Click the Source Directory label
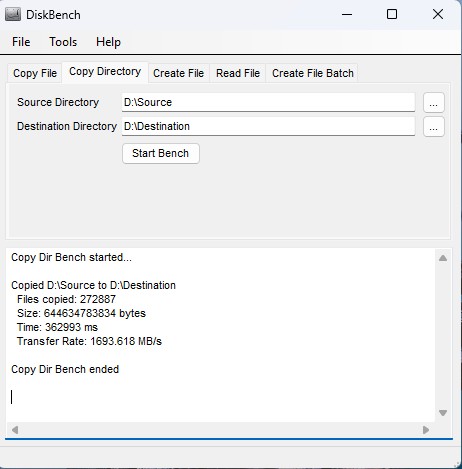The width and height of the screenshot is (462, 469). 58,102
